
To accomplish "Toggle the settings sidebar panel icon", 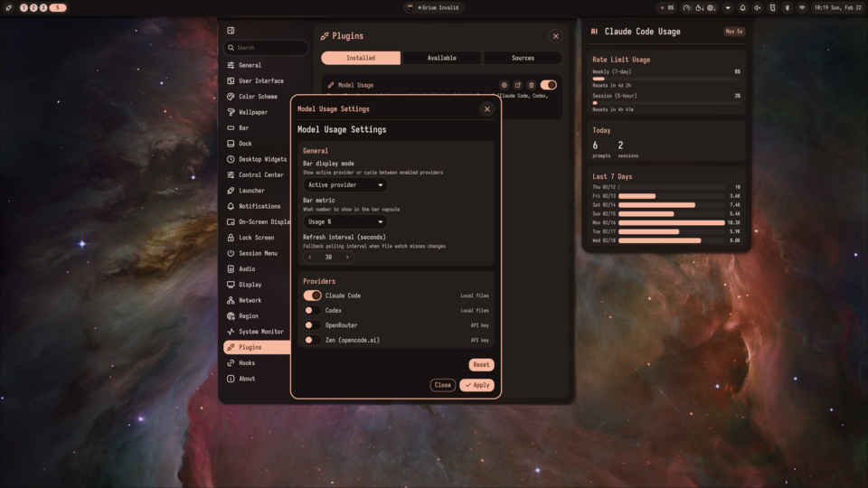I will pos(231,31).
